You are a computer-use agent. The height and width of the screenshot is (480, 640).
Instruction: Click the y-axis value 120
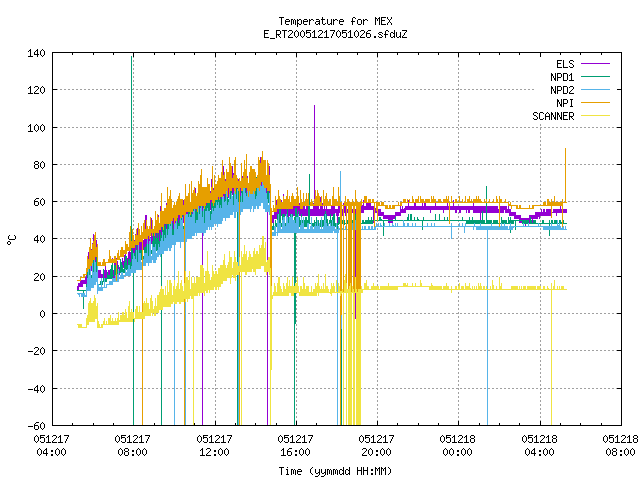pos(36,90)
